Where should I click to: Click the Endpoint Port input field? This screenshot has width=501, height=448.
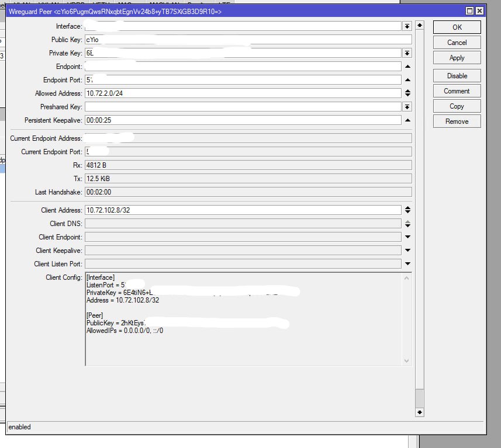tap(243, 80)
